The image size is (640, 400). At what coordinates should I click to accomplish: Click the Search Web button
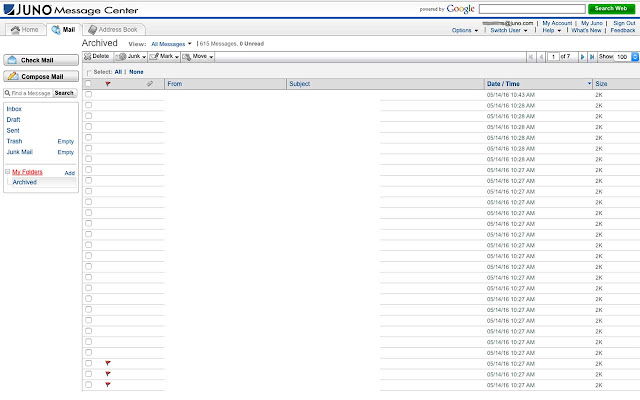[611, 9]
